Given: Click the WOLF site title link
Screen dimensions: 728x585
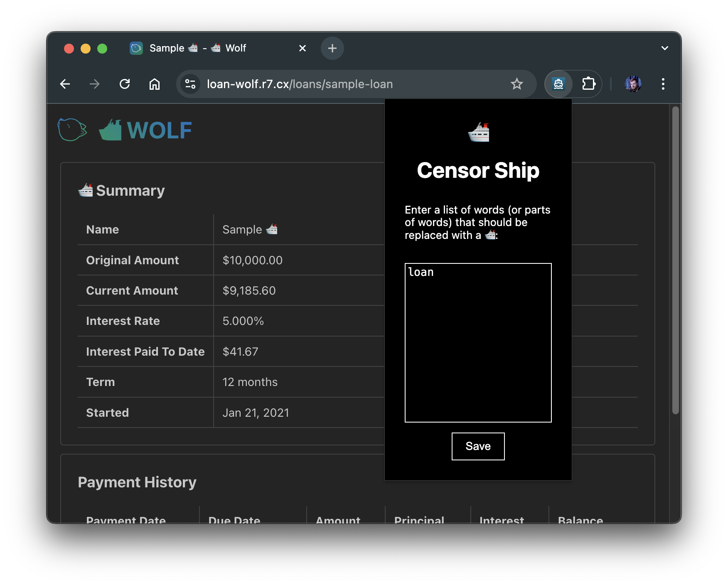Looking at the screenshot, I should click(159, 130).
